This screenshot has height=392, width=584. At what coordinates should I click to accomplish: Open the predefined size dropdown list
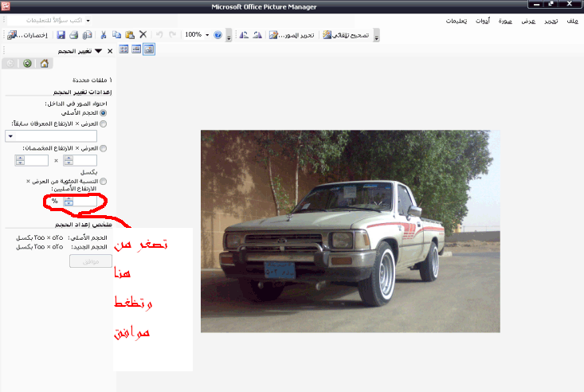pos(10,136)
